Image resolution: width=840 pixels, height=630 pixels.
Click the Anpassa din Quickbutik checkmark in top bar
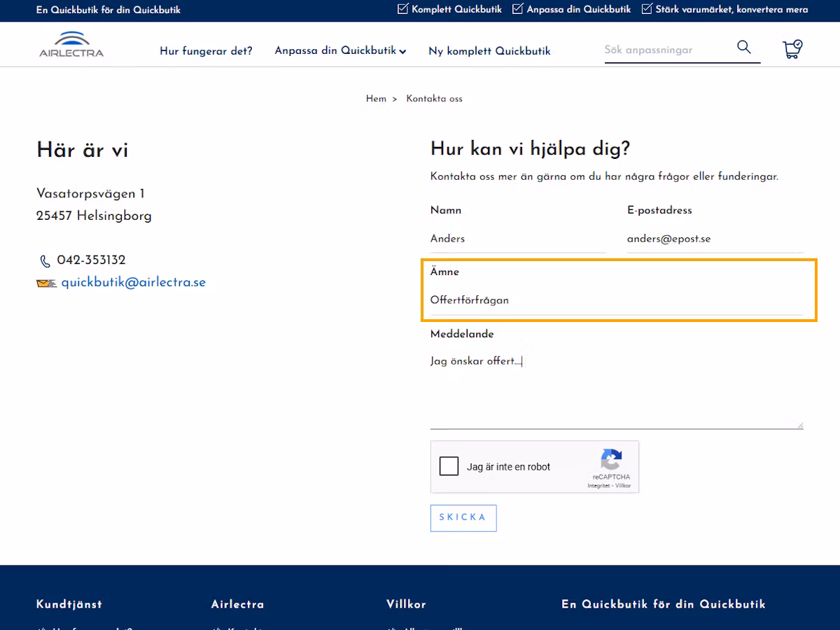tap(518, 9)
